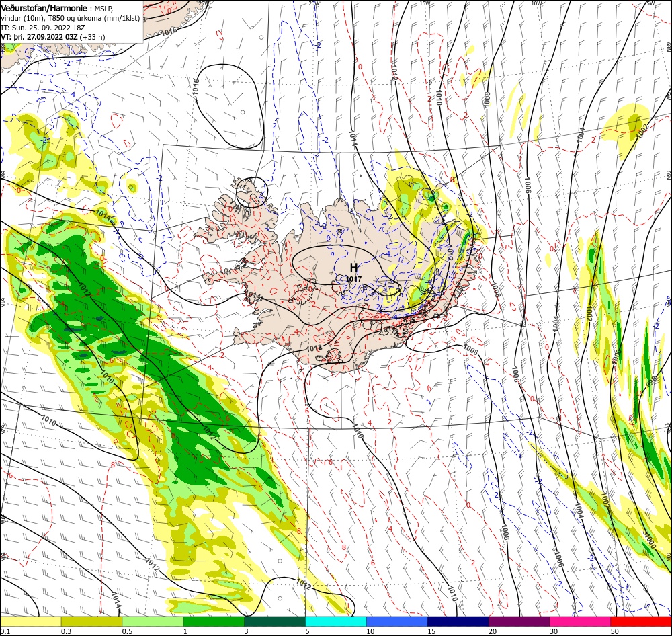The height and width of the screenshot is (636, 672).
Task: Click the 'IT: Sun. 25. 09. 2022 18Z' line
Action: 43,28
